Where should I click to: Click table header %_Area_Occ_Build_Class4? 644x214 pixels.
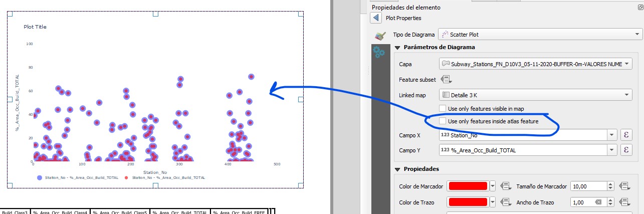click(x=60, y=212)
